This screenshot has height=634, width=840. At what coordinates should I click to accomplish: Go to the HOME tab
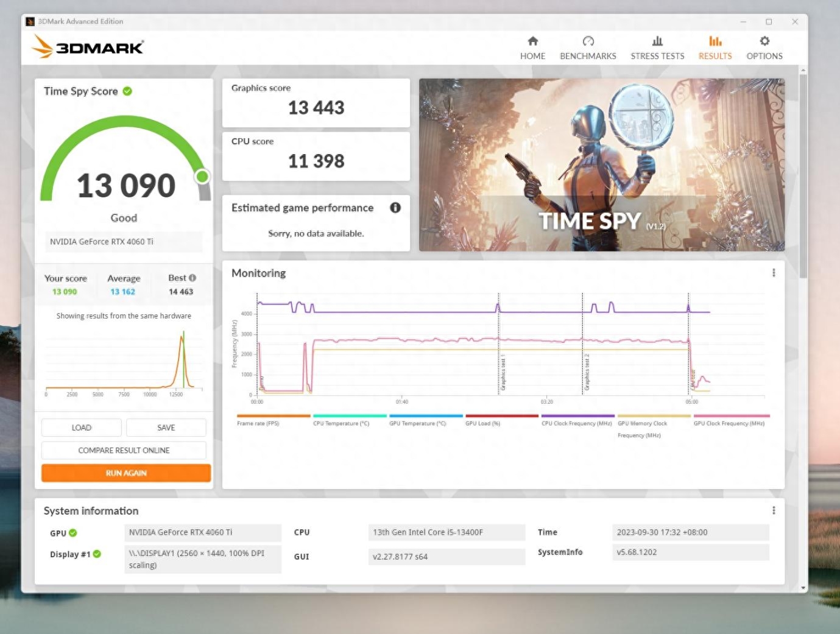532,48
